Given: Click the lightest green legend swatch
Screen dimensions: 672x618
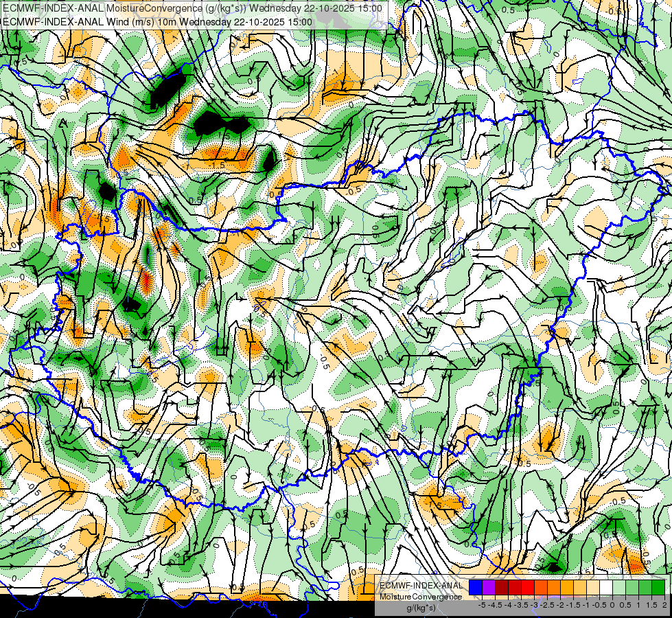Looking at the screenshot, I should [619, 587].
